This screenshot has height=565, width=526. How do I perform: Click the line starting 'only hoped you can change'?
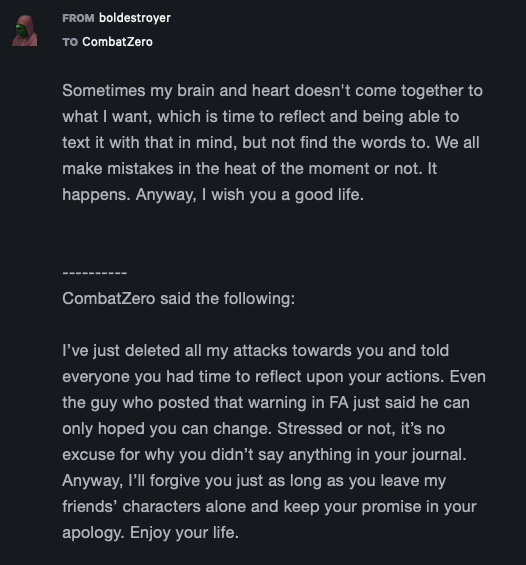(x=254, y=429)
